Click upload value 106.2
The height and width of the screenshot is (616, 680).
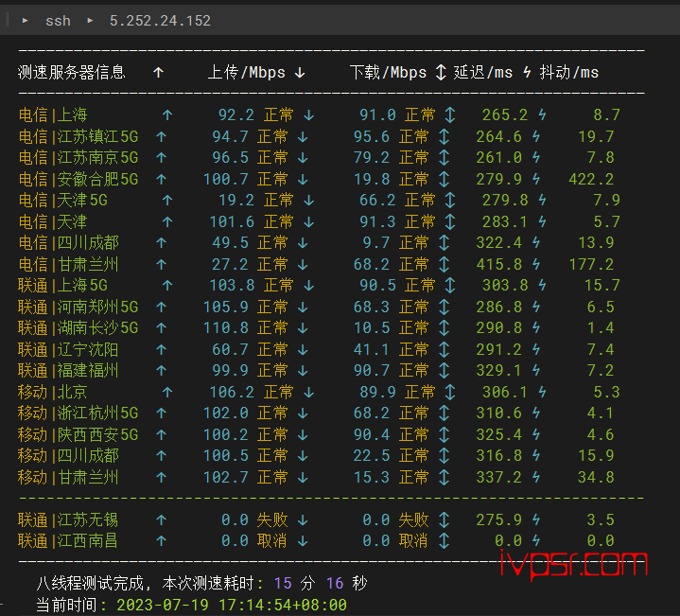[232, 392]
